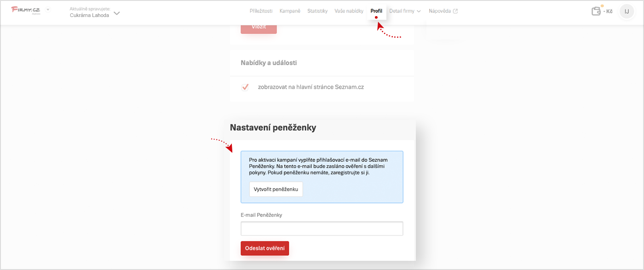Expand the Detail firmy dropdown
644x270 pixels.
tap(405, 11)
